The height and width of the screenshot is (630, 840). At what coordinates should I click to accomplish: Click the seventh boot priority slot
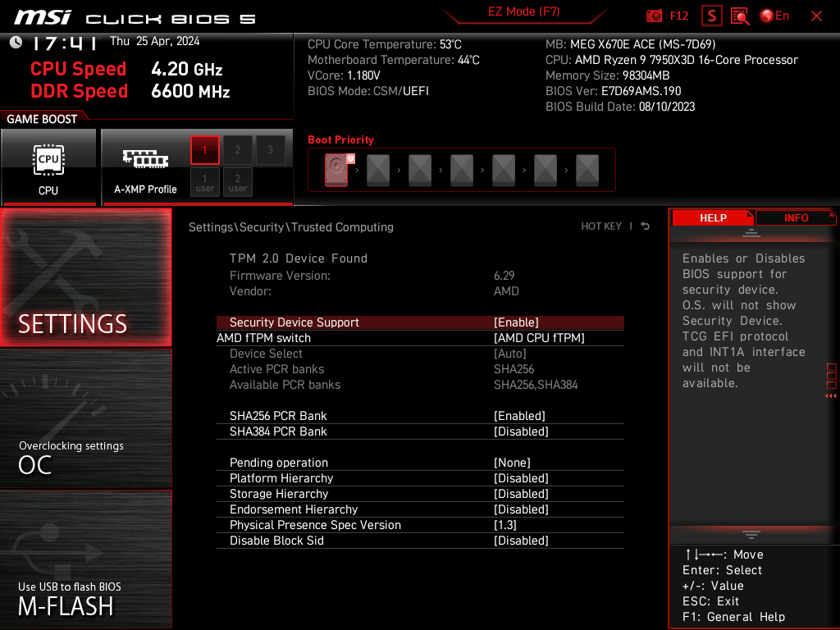pyautogui.click(x=587, y=171)
